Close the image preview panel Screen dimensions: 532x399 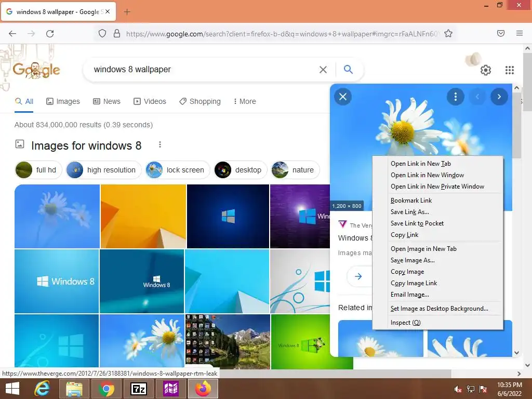coord(343,97)
